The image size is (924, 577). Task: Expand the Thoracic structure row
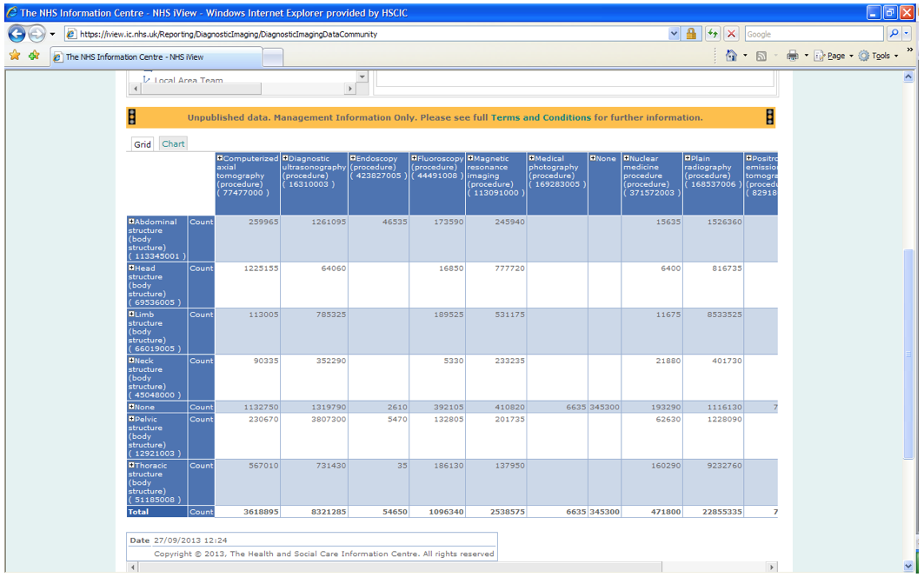pos(132,465)
